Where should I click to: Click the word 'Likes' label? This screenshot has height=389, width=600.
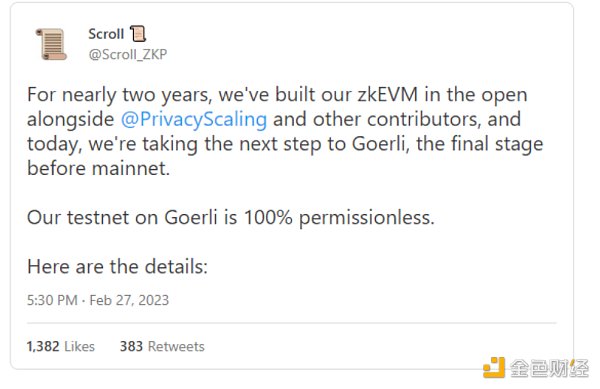point(79,347)
